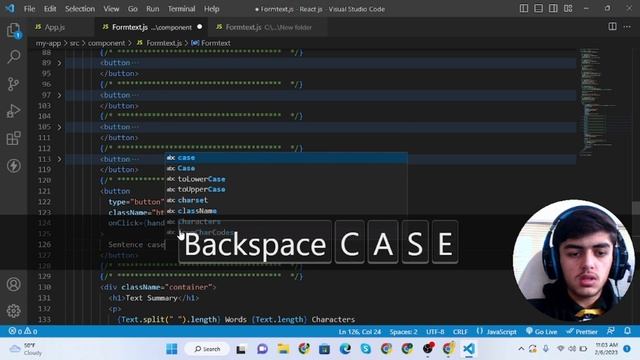Select toLowerCase suggestion
The width and height of the screenshot is (640, 360).
pyautogui.click(x=286, y=179)
